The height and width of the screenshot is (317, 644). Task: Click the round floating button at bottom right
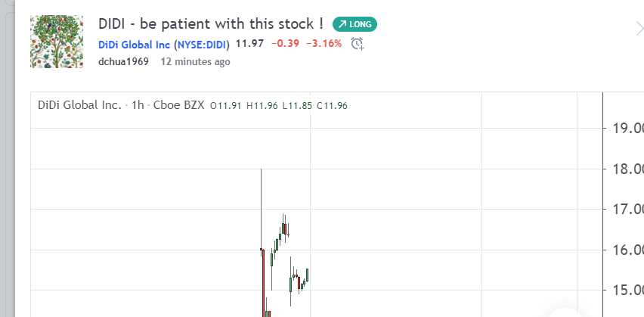[x=566, y=313]
